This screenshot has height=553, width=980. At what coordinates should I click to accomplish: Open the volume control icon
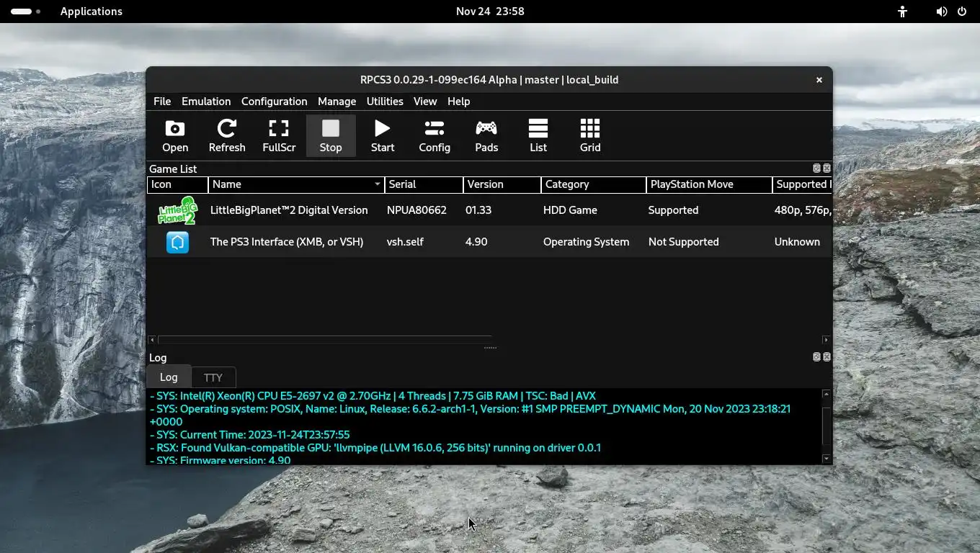point(941,12)
